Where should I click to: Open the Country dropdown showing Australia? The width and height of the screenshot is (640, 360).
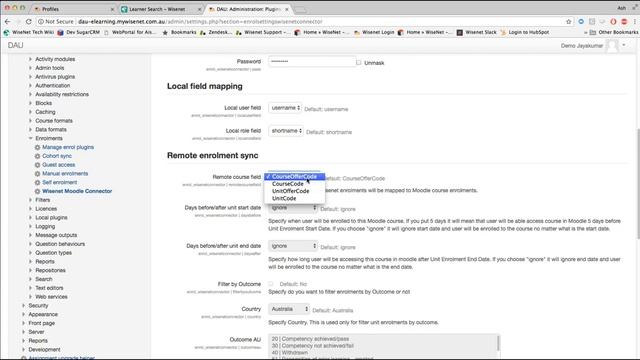[x=289, y=309]
